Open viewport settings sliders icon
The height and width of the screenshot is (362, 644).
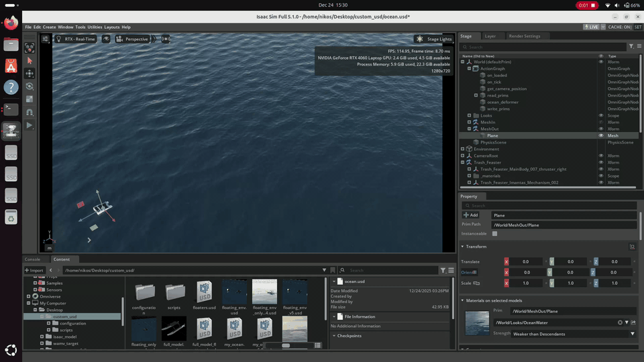(45, 39)
